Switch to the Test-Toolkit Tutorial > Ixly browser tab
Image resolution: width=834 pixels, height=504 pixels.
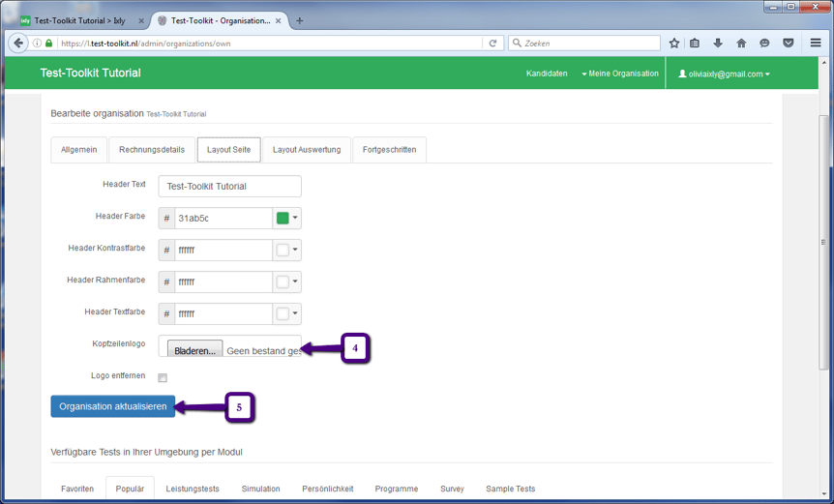79,20
